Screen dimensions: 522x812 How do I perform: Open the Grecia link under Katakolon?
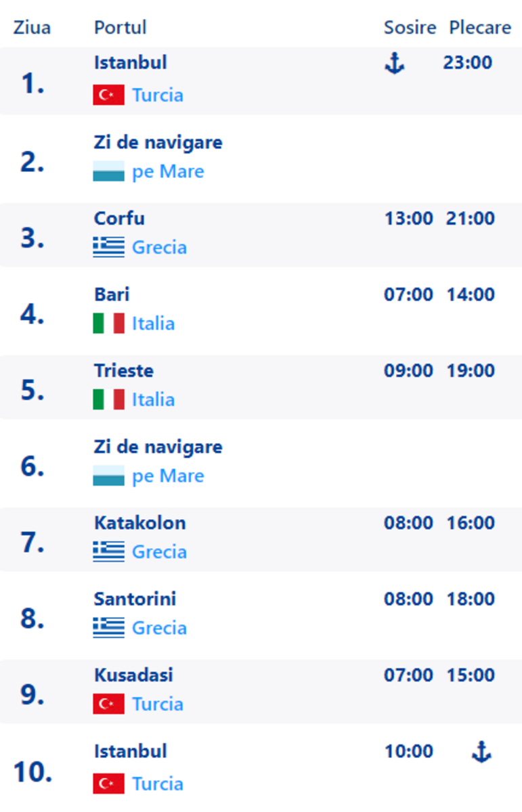tap(159, 551)
